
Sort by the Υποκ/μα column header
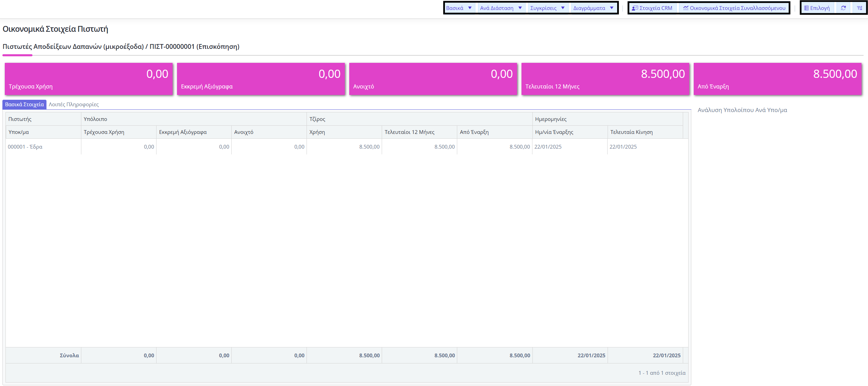point(43,132)
